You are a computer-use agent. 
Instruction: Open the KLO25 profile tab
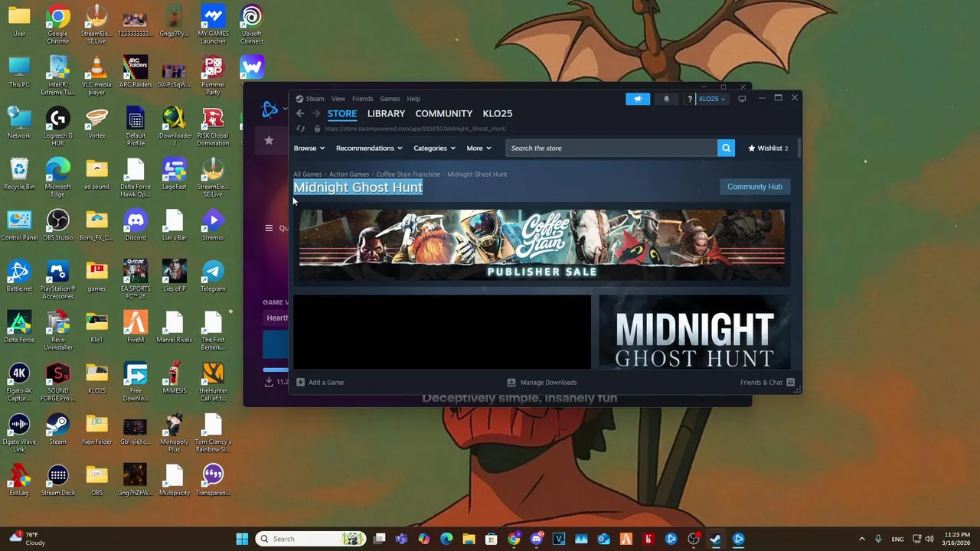pos(498,113)
